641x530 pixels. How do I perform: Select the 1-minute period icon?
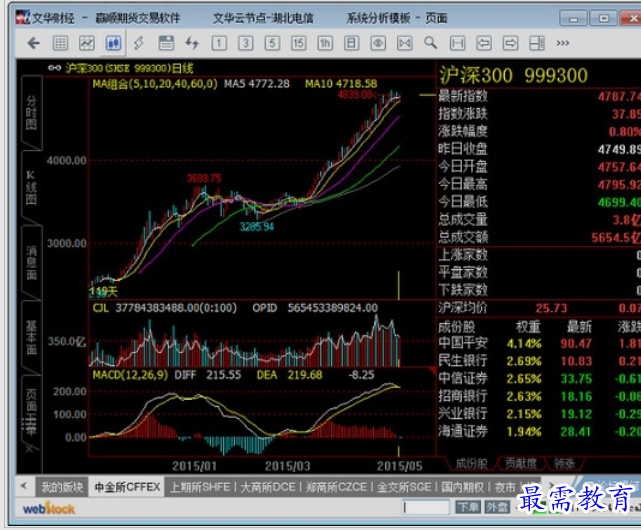tap(219, 43)
